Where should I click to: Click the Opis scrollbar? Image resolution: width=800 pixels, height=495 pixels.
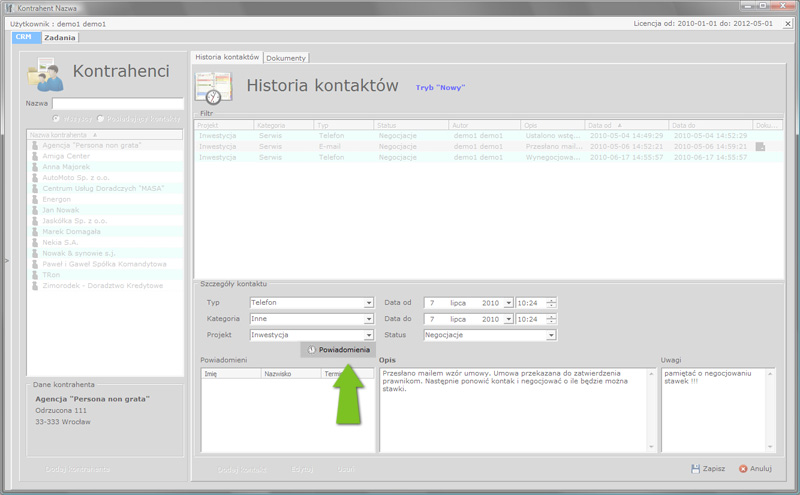click(652, 410)
